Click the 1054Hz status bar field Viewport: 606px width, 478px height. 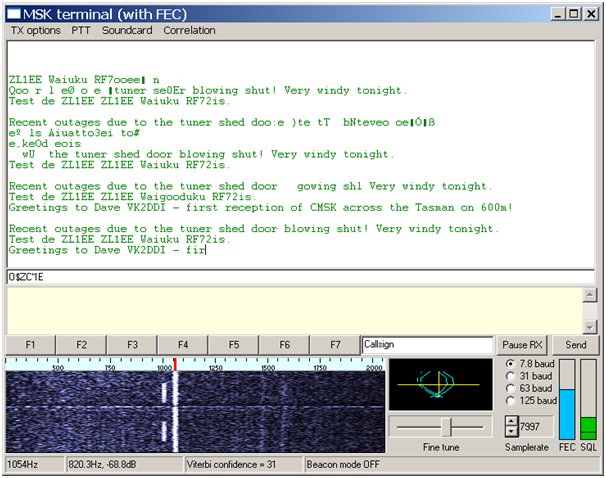pos(35,464)
